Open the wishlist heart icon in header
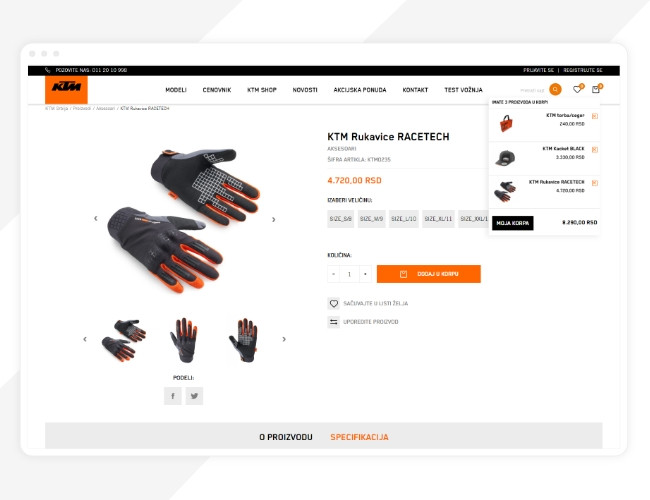 pos(577,89)
